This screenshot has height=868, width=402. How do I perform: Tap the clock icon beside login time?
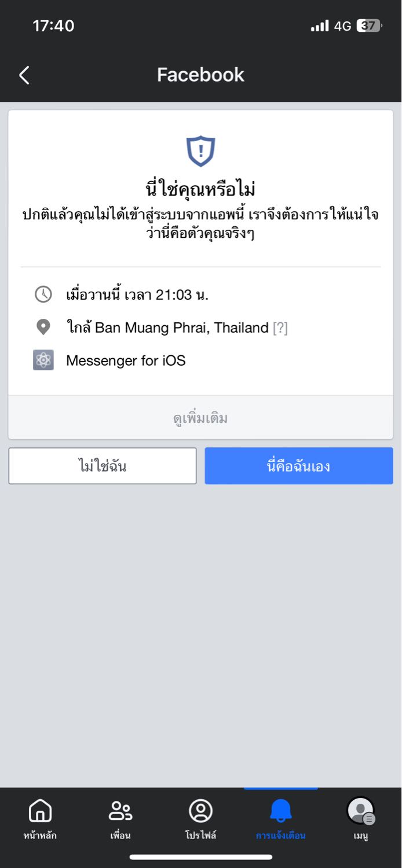click(x=43, y=295)
